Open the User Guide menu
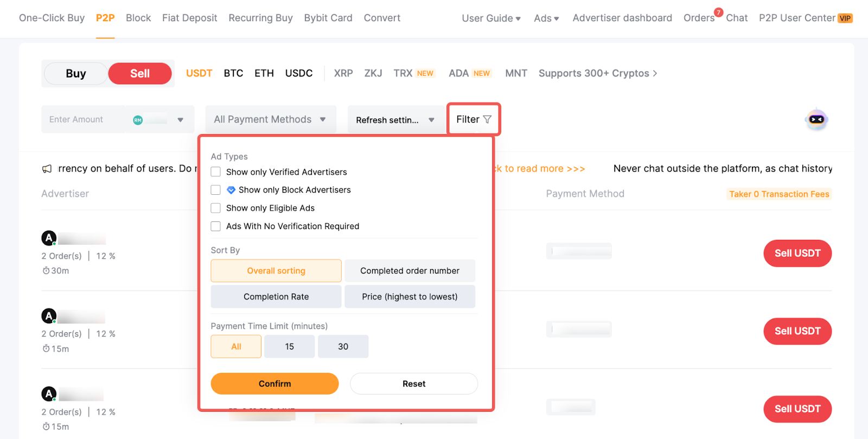 click(x=491, y=18)
